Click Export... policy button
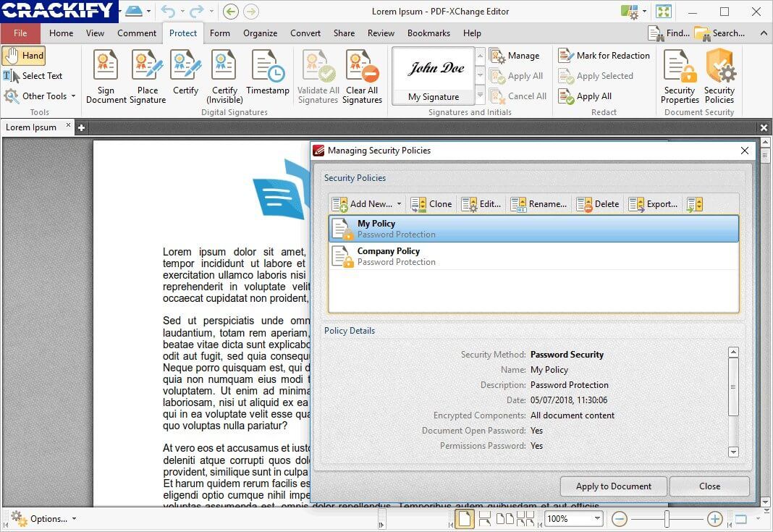This screenshot has height=532, width=773. 653,204
